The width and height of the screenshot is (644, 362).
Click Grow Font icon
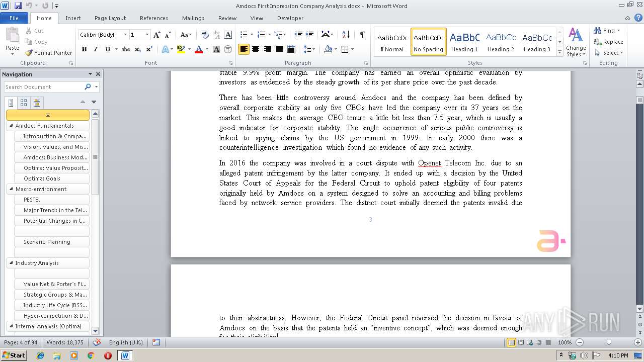point(157,35)
